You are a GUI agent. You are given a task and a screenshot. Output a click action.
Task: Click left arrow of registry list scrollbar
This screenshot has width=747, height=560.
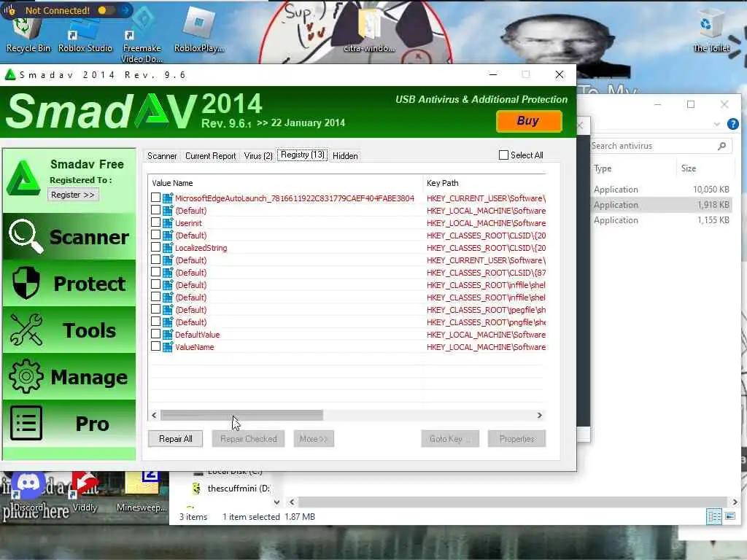pos(154,415)
